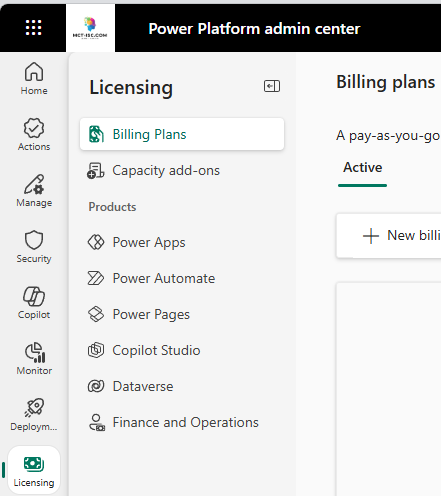The width and height of the screenshot is (441, 496).
Task: Open Copilot in left rail
Action: (34, 303)
